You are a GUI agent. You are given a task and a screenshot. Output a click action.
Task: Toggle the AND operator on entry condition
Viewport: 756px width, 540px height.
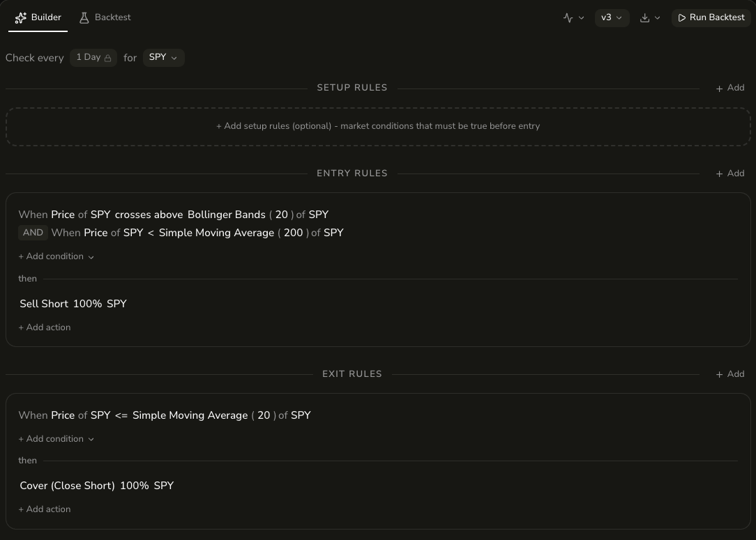(x=33, y=233)
